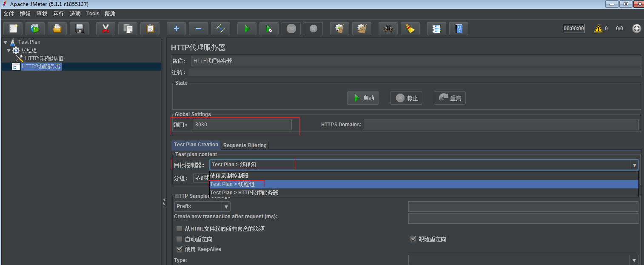
Task: Create a new test plan with New icon
Action: pos(13,28)
